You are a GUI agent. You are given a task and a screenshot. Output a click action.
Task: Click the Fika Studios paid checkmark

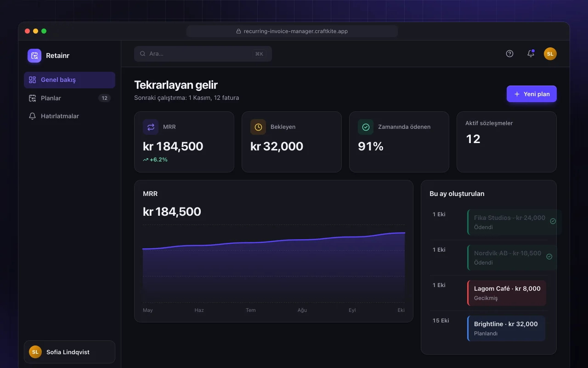[553, 221]
